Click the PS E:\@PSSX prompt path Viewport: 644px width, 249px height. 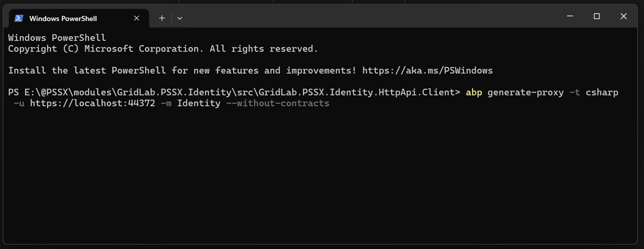tap(234, 92)
